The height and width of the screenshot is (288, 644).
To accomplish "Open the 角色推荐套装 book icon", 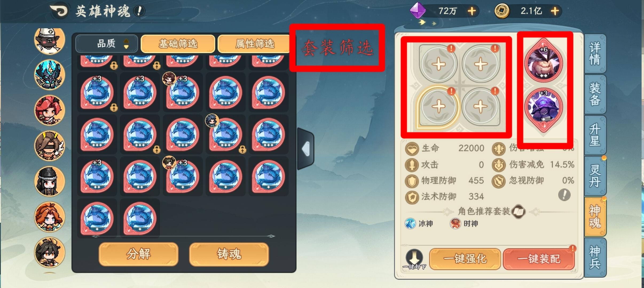I will (519, 212).
